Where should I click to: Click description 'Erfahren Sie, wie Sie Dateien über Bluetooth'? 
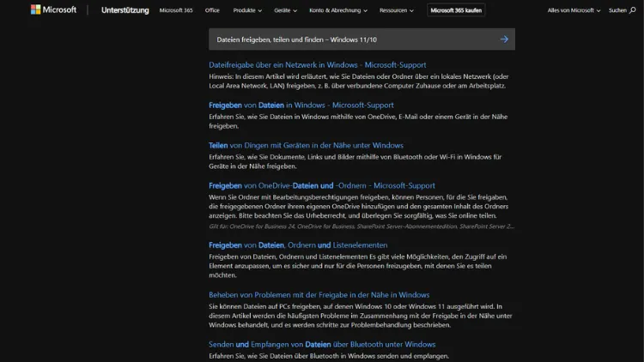click(x=329, y=356)
